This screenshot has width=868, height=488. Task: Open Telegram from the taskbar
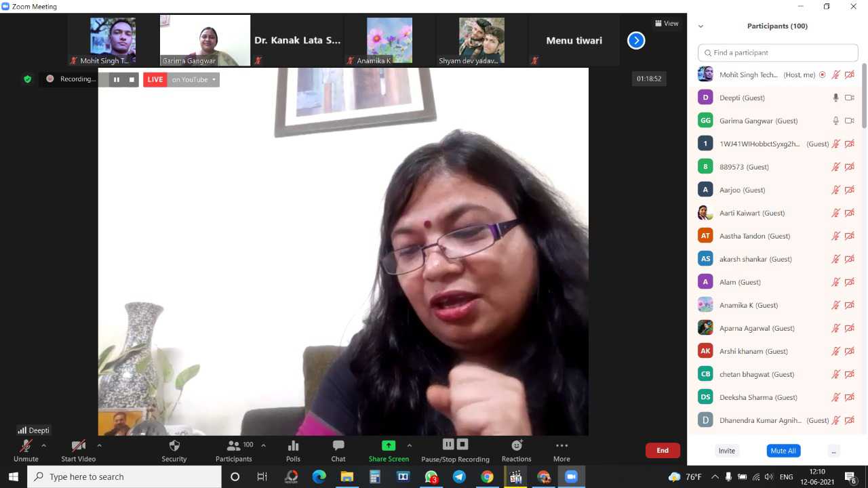(459, 476)
